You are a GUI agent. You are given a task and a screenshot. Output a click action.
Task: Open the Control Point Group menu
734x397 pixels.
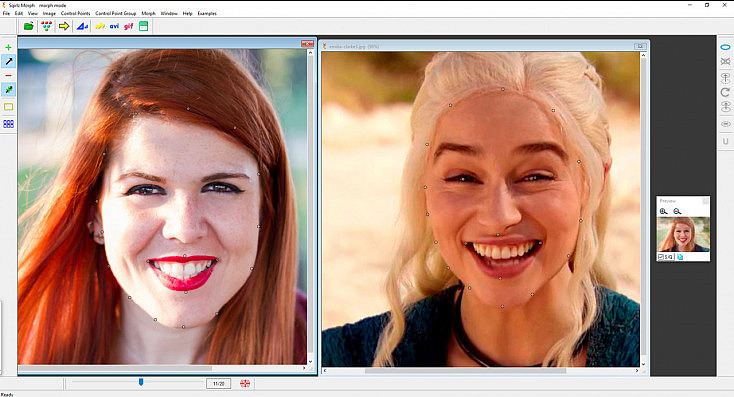pyautogui.click(x=116, y=13)
